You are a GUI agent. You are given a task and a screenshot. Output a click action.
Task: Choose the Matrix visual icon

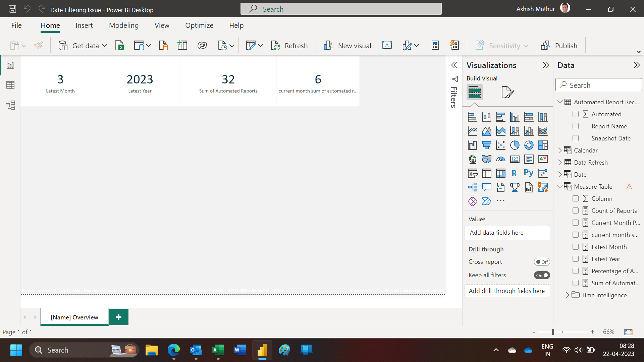coord(500,173)
